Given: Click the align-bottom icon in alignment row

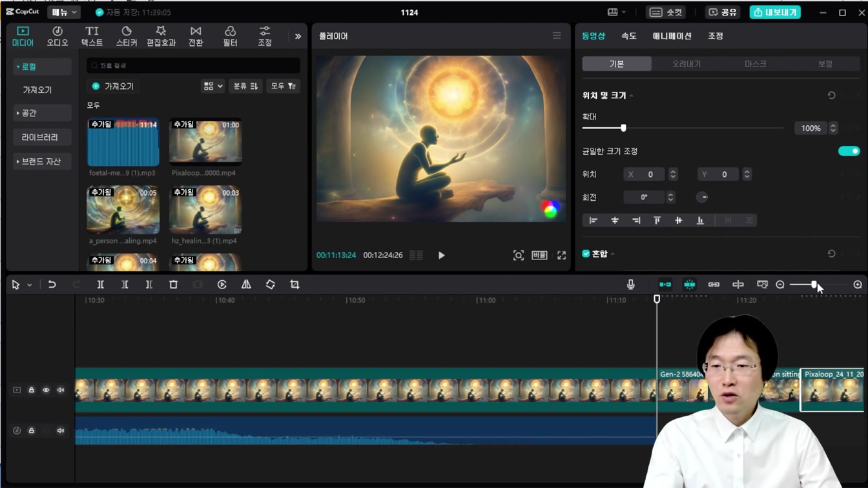Looking at the screenshot, I should [700, 221].
